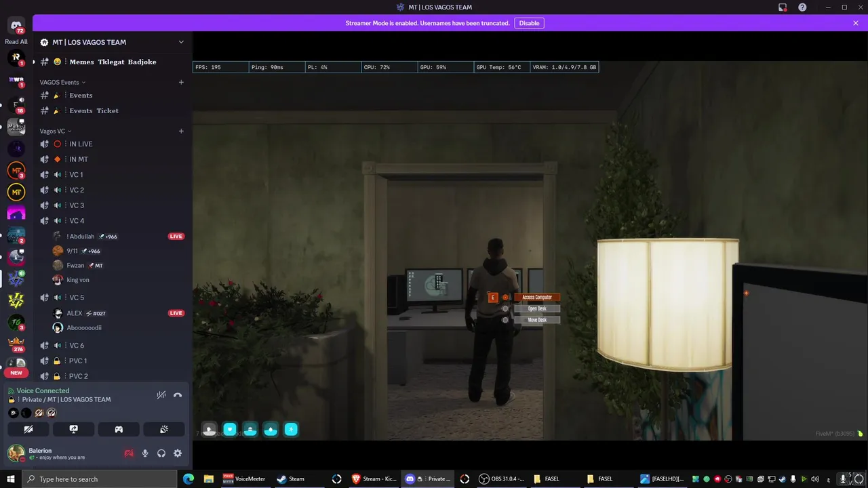
Task: Watch ! Abdullah's LIVE stream badge
Action: (x=176, y=237)
